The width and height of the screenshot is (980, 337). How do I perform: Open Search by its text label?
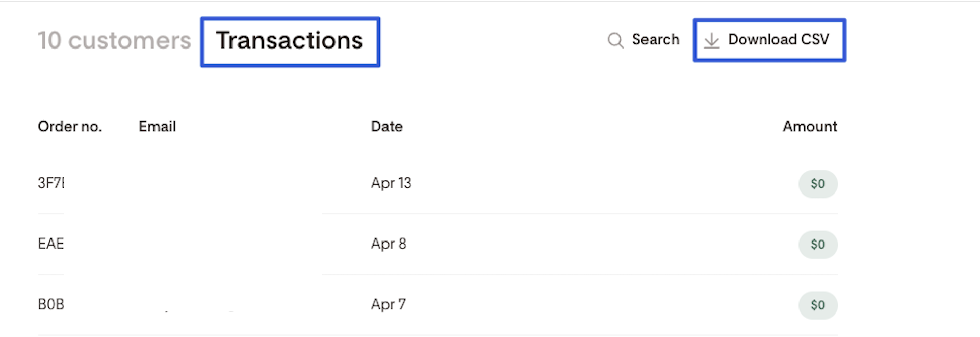pyautogui.click(x=656, y=39)
